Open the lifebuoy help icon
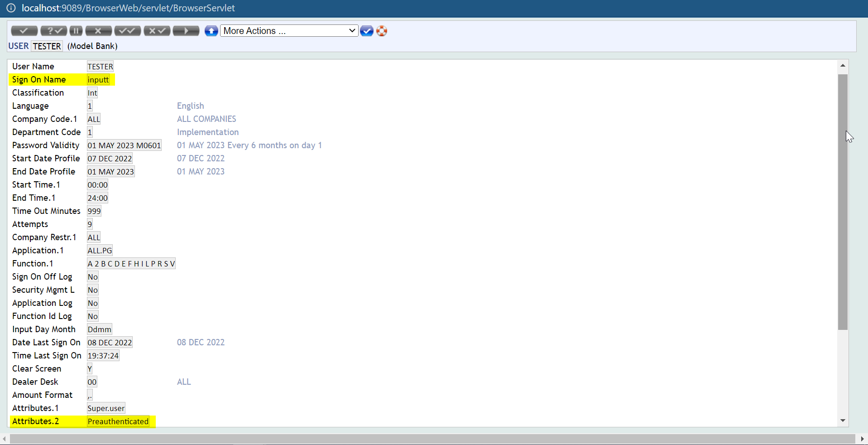Viewport: 868px width, 445px height. (x=382, y=31)
